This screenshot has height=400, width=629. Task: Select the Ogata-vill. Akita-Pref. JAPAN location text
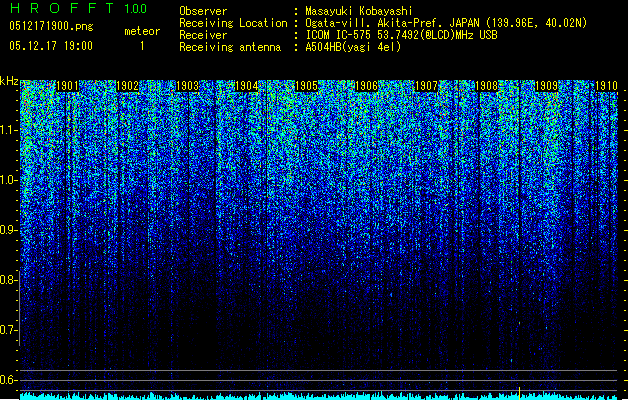pyautogui.click(x=446, y=23)
